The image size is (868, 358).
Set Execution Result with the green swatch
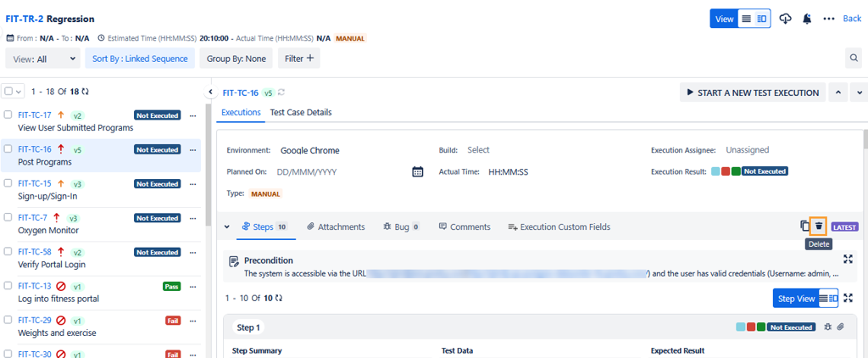point(736,171)
